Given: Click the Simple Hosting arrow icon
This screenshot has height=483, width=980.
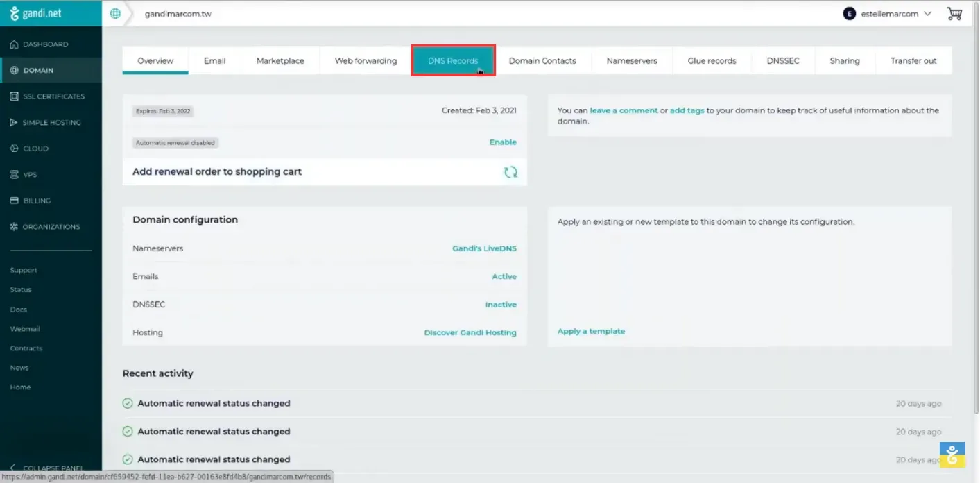Looking at the screenshot, I should (x=14, y=122).
